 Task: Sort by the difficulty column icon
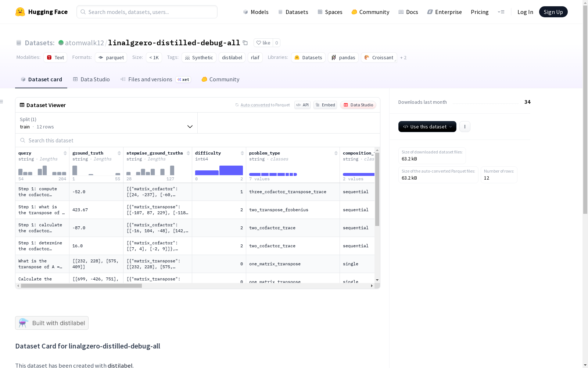click(x=242, y=153)
